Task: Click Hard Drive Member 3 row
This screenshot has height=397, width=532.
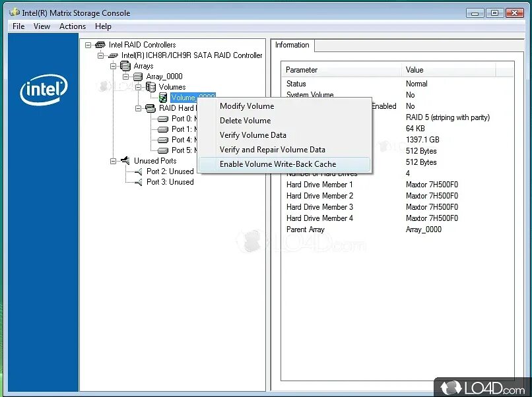Action: (x=397, y=207)
